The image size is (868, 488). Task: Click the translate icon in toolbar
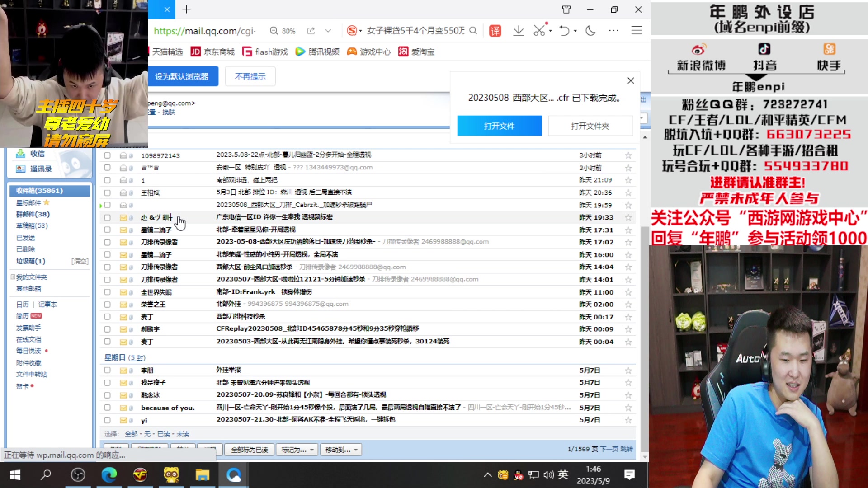[495, 31]
